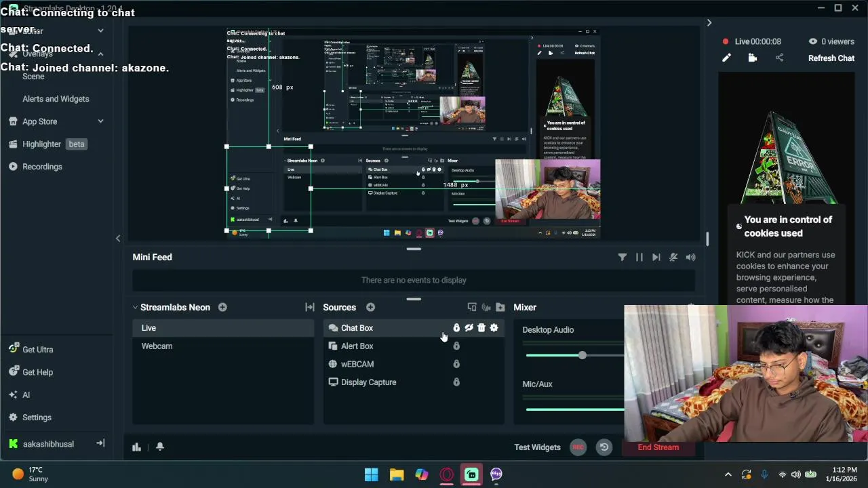Select the Alert Box source
This screenshot has height=488, width=868.
414,346
